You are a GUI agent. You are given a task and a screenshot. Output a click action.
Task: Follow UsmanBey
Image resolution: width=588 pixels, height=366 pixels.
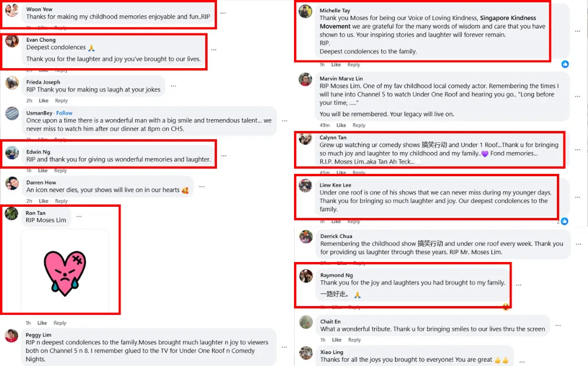65,113
